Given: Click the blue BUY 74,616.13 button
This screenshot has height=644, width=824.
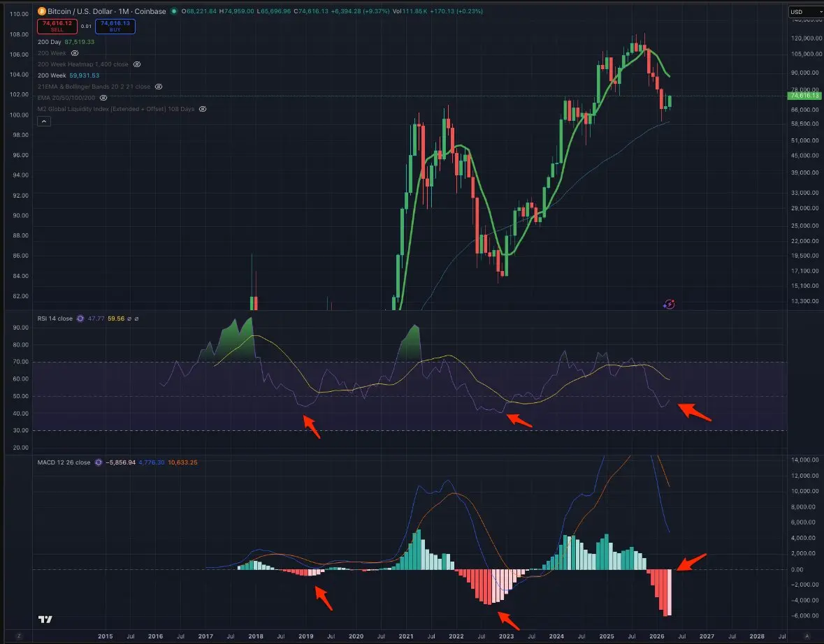Looking at the screenshot, I should pos(115,27).
